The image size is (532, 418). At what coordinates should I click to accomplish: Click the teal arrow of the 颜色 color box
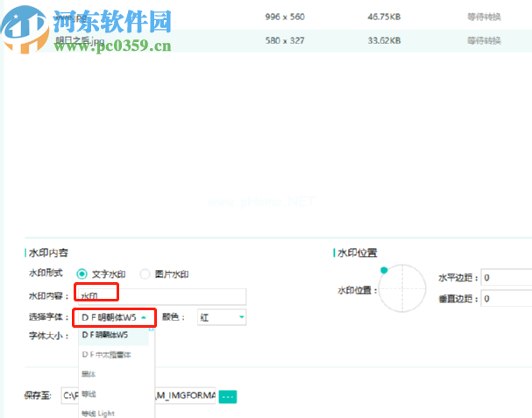tap(242, 317)
